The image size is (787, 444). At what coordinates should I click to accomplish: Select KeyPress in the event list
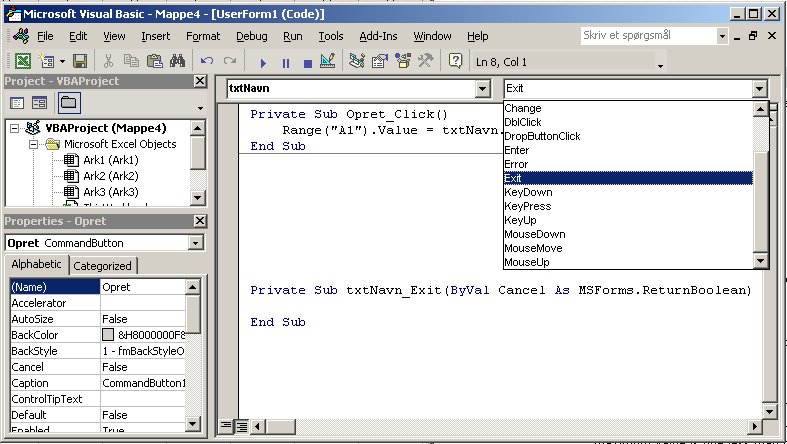(528, 206)
